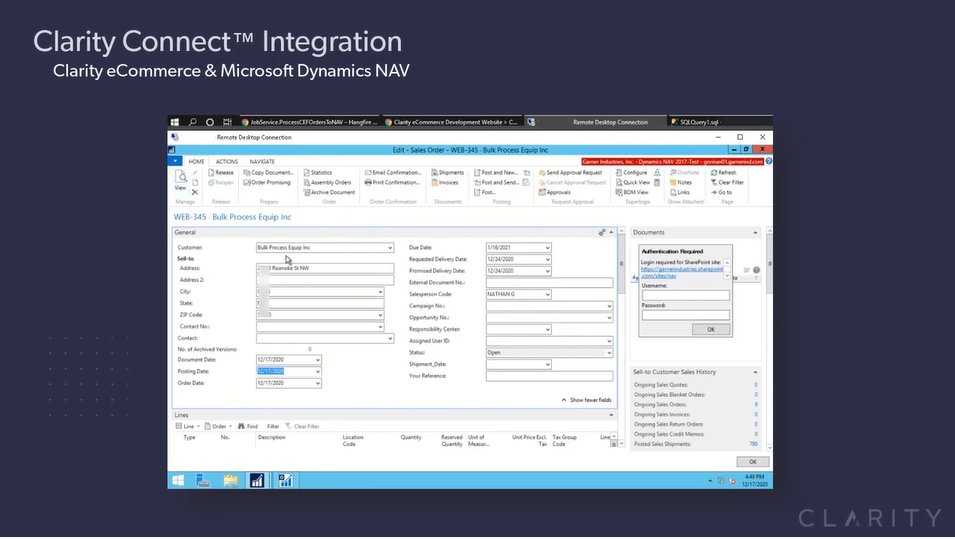Click Posted Sales Shipments count
The width and height of the screenshot is (955, 539).
753,444
